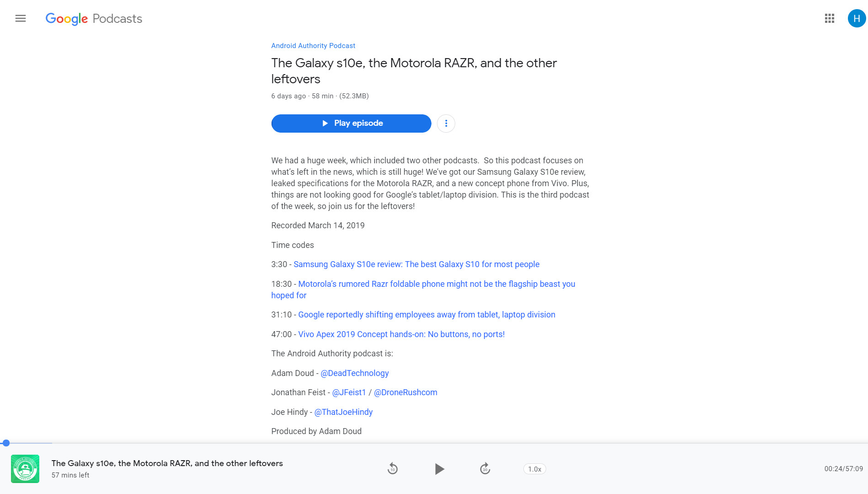This screenshot has height=494, width=868.
Task: Click 'Recorded March 14, 2019' text
Action: point(318,226)
